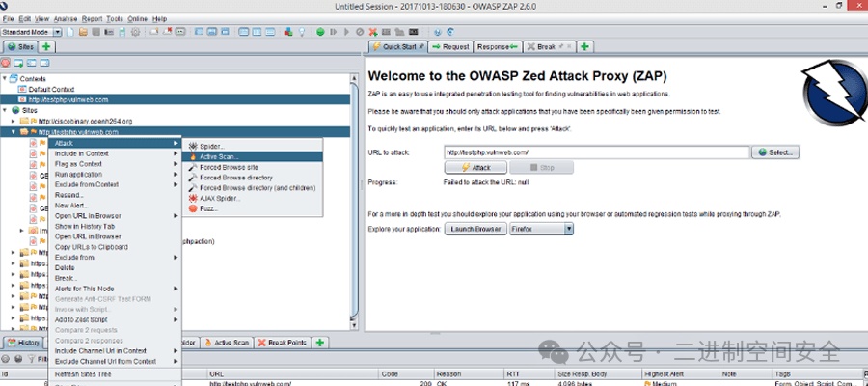Switch to the Break Points tab
This screenshot has height=386, width=868.
pyautogui.click(x=283, y=343)
